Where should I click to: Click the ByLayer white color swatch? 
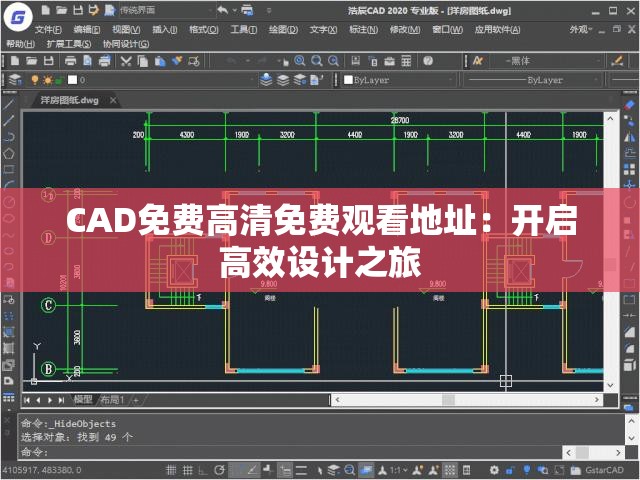[x=348, y=80]
